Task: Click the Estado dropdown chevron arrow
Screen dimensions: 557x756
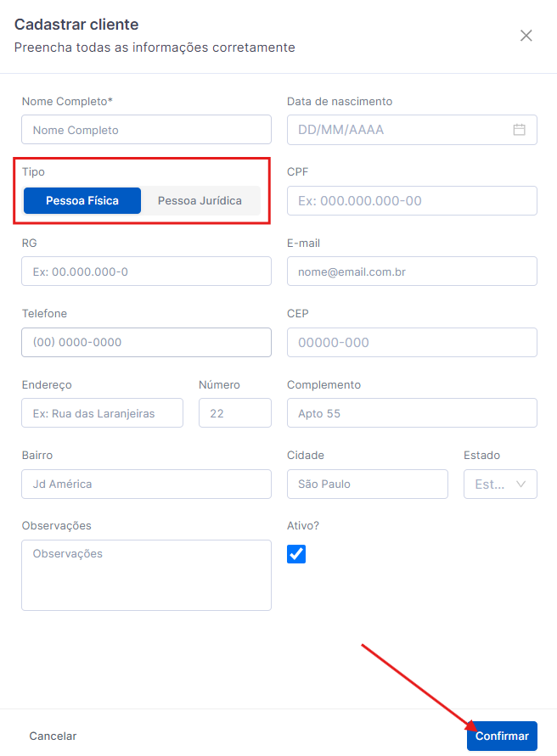Action: [521, 484]
